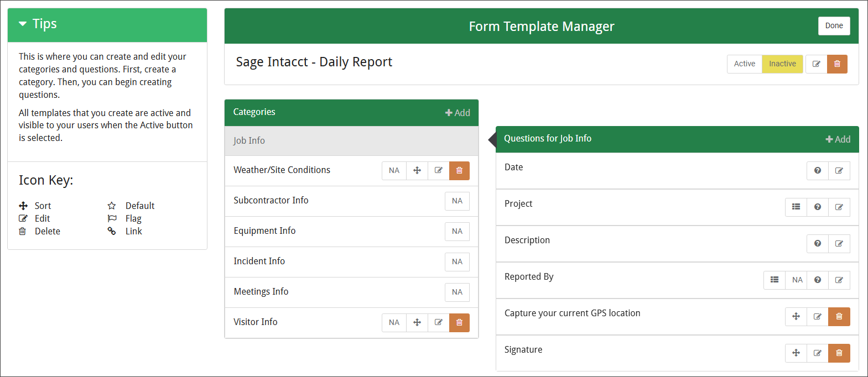Edit the Signature question
The width and height of the screenshot is (868, 377).
tap(818, 353)
